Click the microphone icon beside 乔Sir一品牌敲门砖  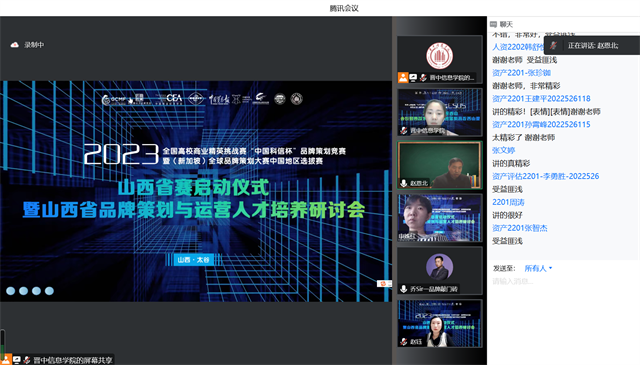pos(404,289)
